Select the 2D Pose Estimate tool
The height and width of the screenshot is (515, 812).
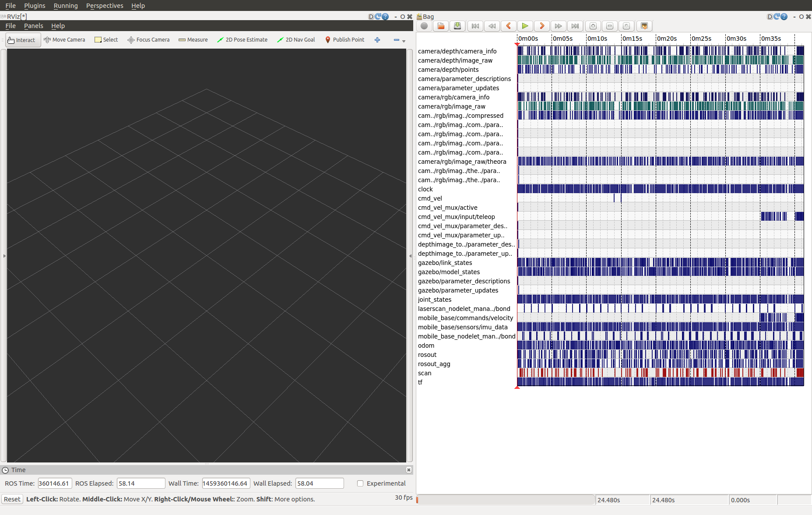242,40
